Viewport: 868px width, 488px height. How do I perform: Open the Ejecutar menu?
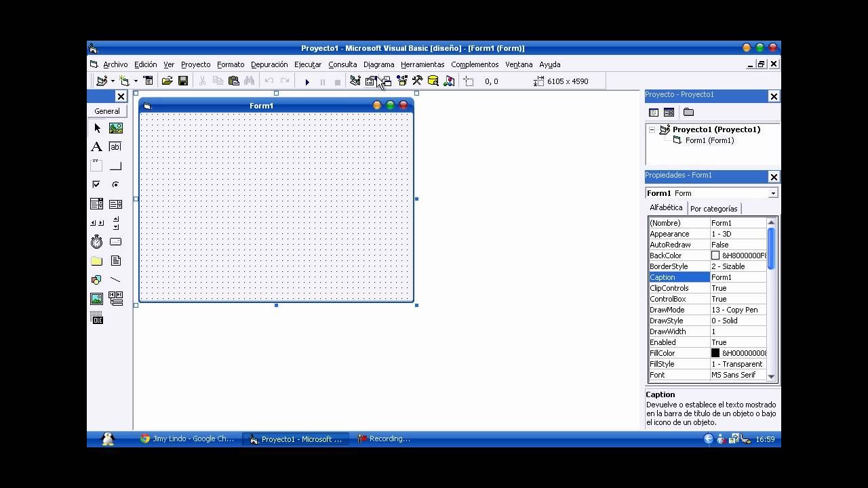(308, 64)
